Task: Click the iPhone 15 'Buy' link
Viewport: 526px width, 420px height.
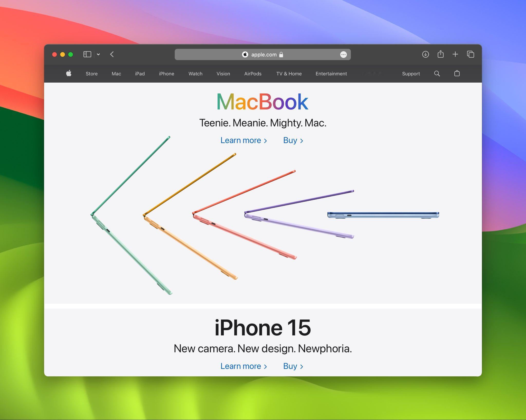Action: (x=293, y=366)
